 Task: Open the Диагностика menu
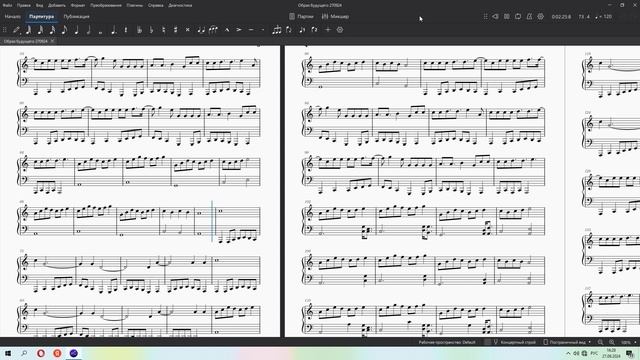point(180,5)
